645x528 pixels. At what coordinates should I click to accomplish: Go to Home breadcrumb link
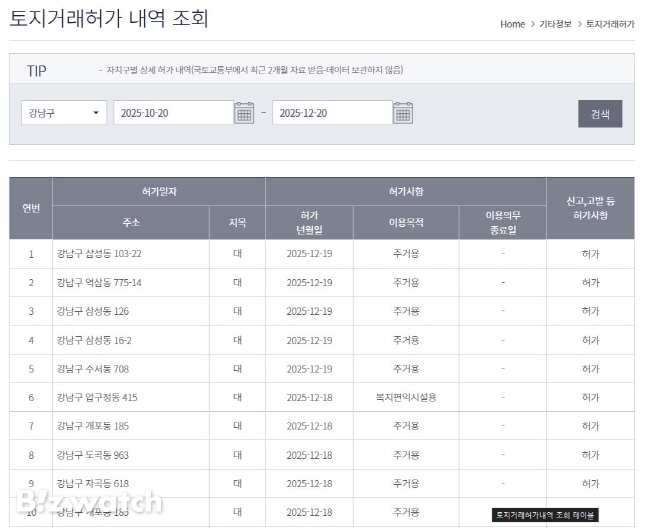click(x=512, y=24)
